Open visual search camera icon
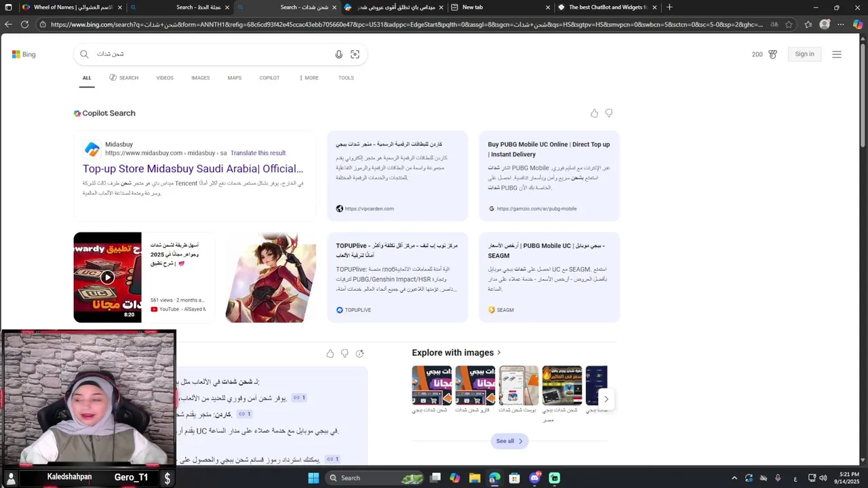The width and height of the screenshot is (868, 488). [355, 54]
